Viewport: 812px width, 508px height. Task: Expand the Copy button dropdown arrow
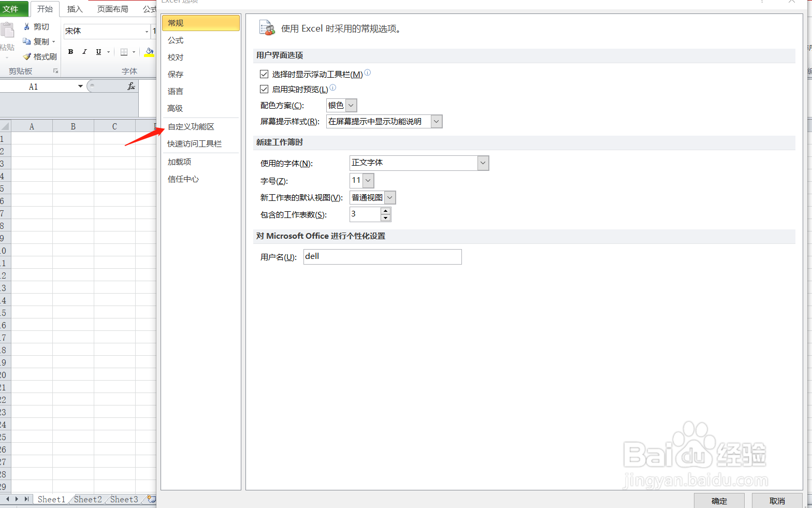pyautogui.click(x=53, y=41)
